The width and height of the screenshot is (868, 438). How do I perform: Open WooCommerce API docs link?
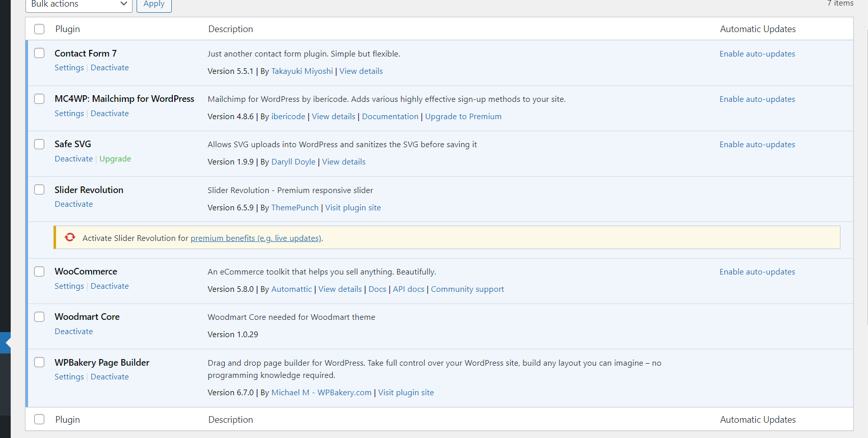click(408, 289)
